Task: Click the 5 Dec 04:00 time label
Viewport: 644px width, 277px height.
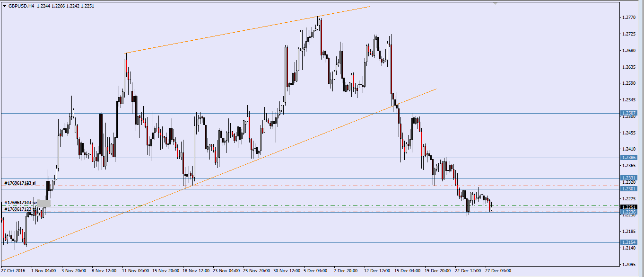Action: point(316,271)
